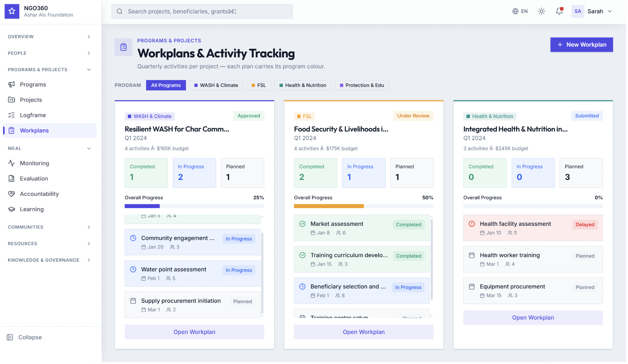This screenshot has height=364, width=628.
Task: Click the clock icon on Water point assessment
Action: [x=134, y=270]
